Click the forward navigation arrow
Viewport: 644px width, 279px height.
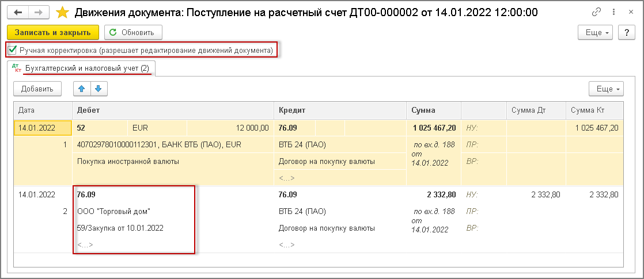(x=38, y=12)
